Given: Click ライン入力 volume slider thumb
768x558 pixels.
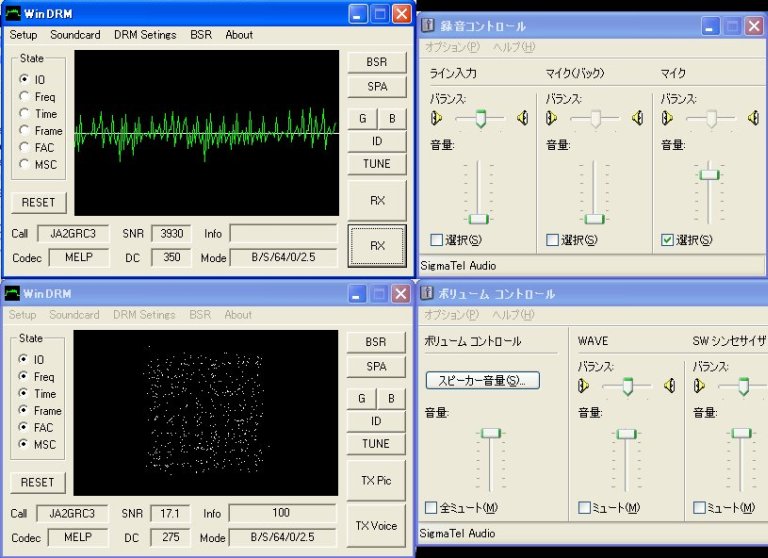Looking at the screenshot, I should [479, 219].
